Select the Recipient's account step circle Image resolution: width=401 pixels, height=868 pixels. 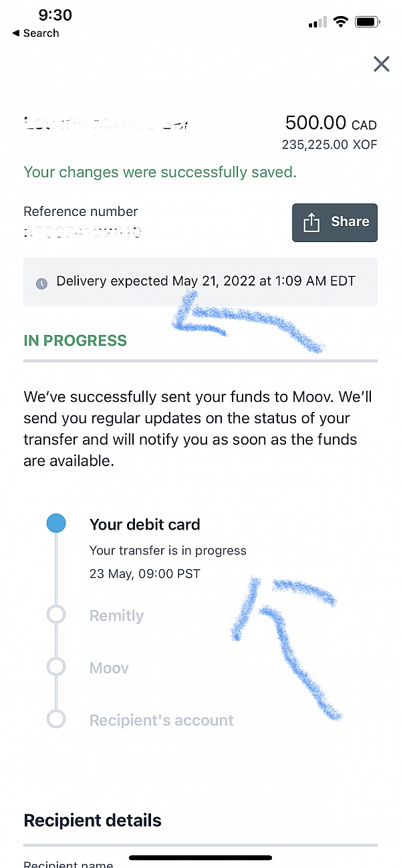(56, 719)
